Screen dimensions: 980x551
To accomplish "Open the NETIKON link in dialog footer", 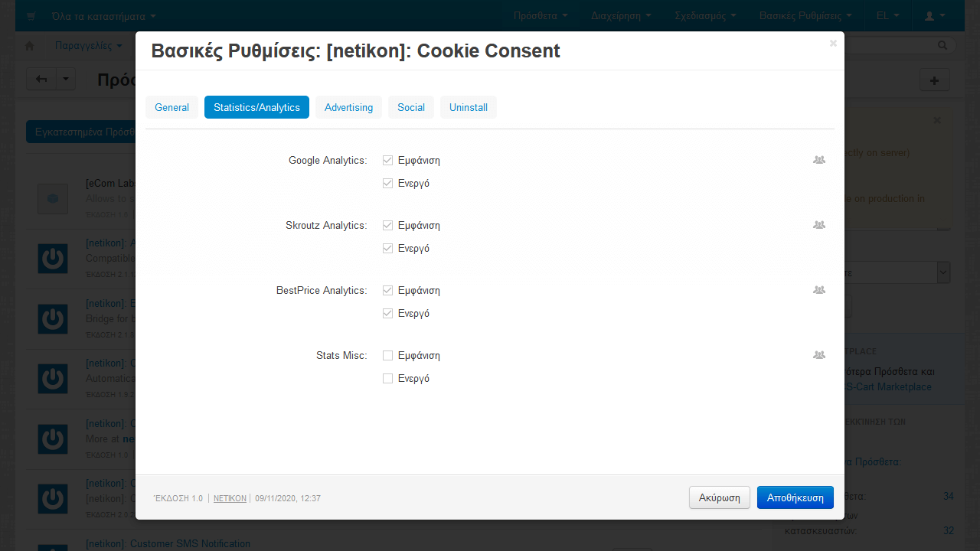I will [x=230, y=498].
